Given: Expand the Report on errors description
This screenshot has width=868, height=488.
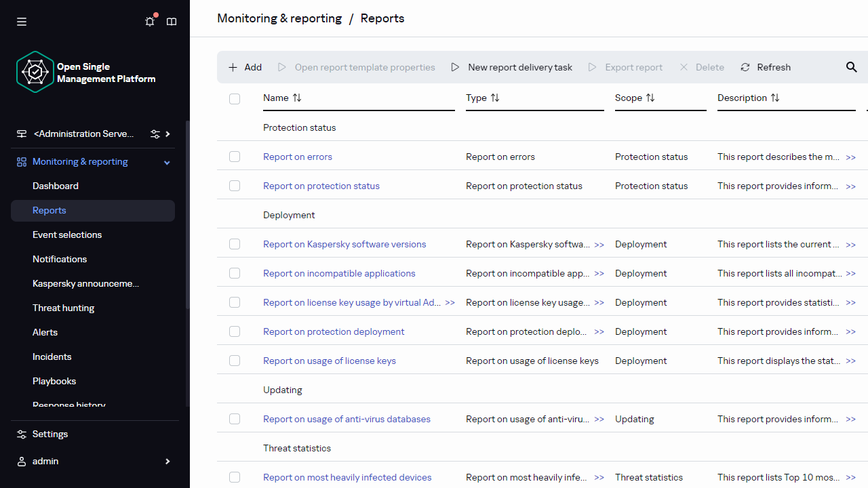Looking at the screenshot, I should pyautogui.click(x=850, y=157).
